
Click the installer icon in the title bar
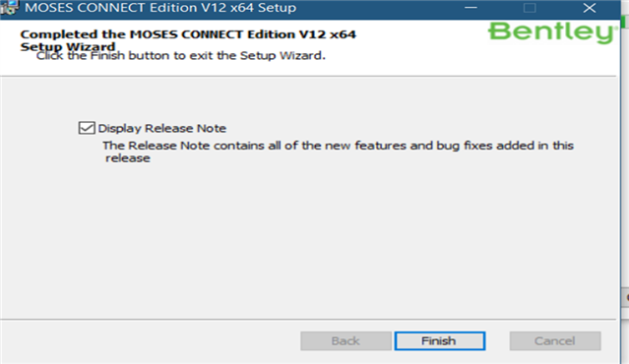tap(9, 8)
